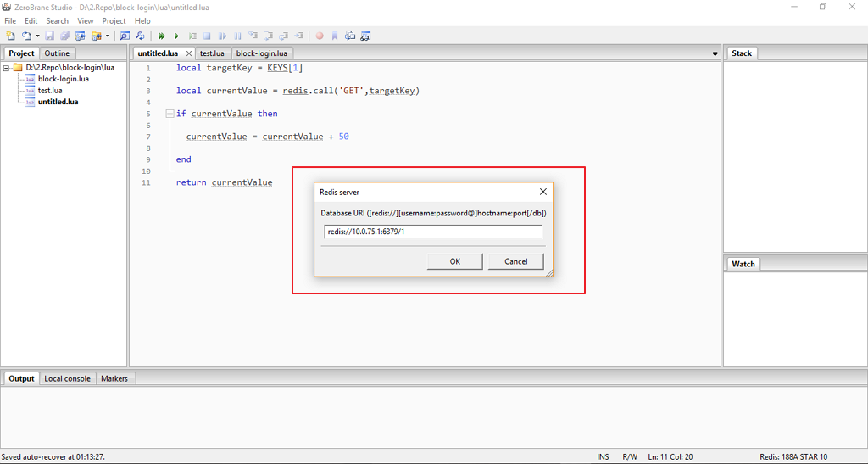The image size is (868, 464).
Task: Click the Choose project directory folder icon
Action: (x=96, y=36)
